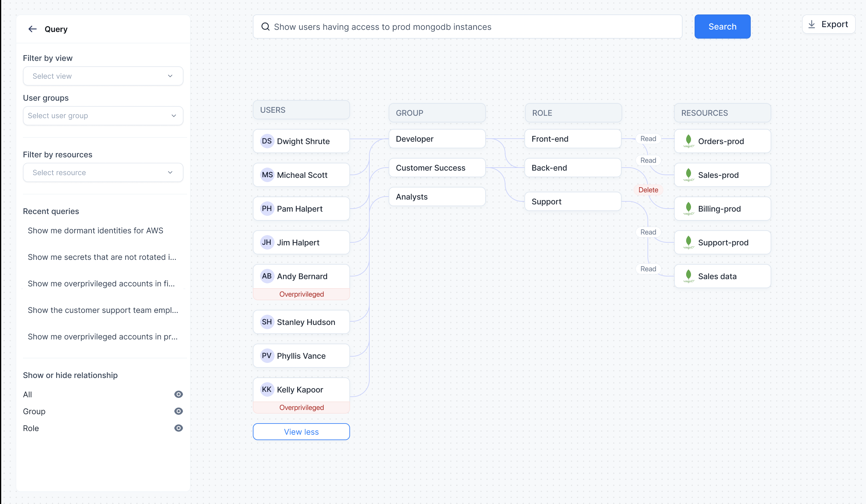Click the KK avatar for Kelly Kapoor
This screenshot has height=504, width=866.
[267, 389]
